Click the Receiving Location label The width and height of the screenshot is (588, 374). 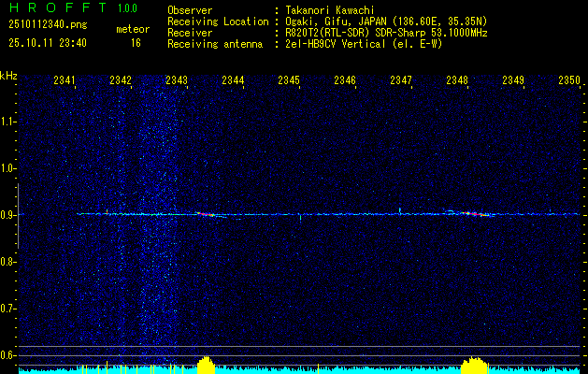(218, 22)
